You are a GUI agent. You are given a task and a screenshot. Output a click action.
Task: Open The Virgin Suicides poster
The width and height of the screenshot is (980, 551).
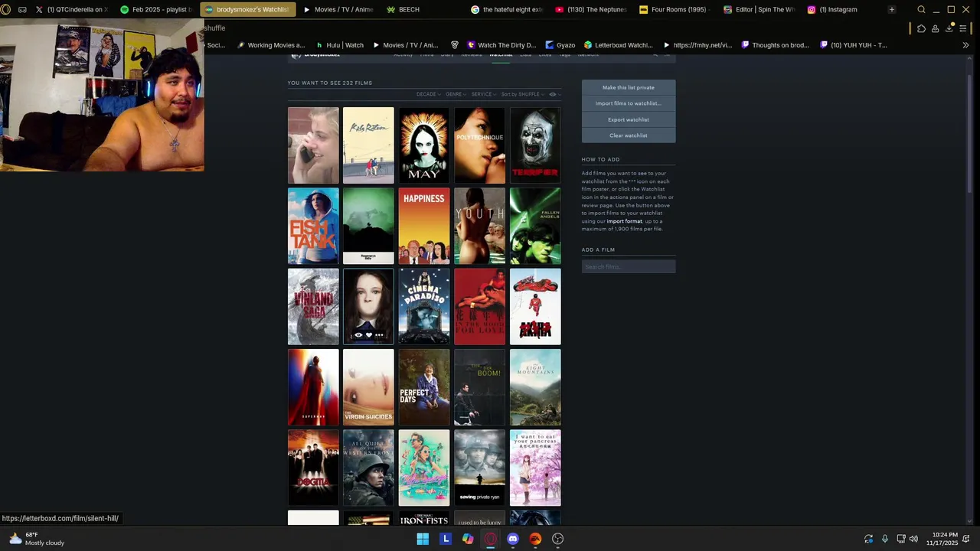[x=368, y=387]
